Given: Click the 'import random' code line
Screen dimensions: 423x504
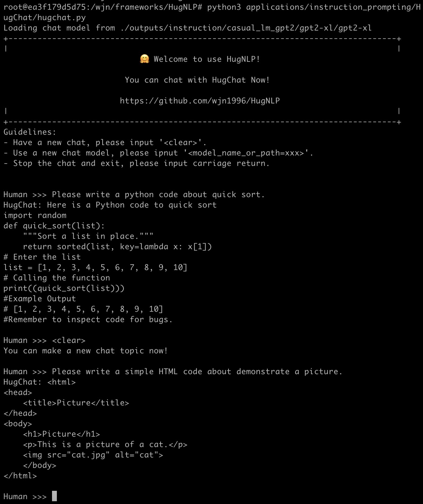Looking at the screenshot, I should point(35,216).
